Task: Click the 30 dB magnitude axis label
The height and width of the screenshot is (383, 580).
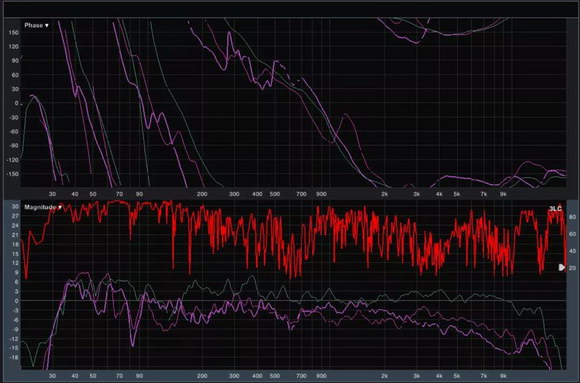Action: click(15, 206)
